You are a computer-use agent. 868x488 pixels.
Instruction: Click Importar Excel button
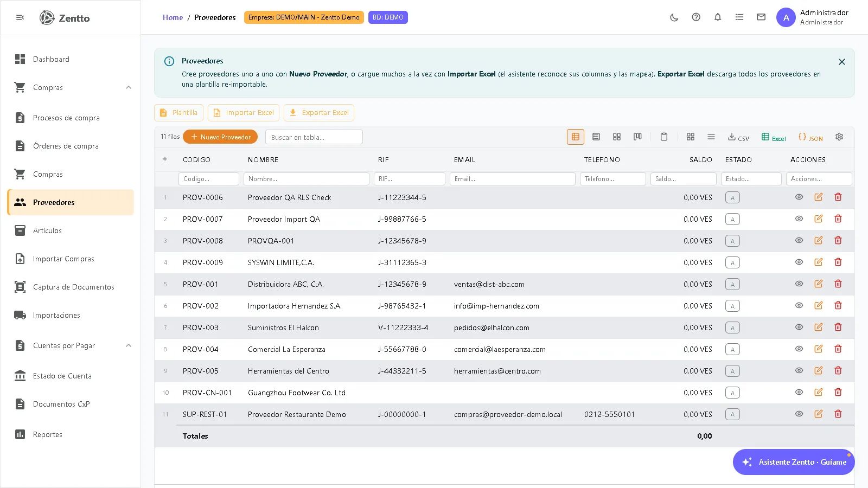(244, 113)
